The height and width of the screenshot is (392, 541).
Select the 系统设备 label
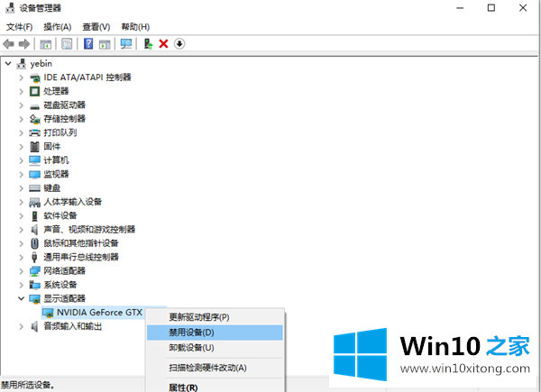(x=60, y=285)
